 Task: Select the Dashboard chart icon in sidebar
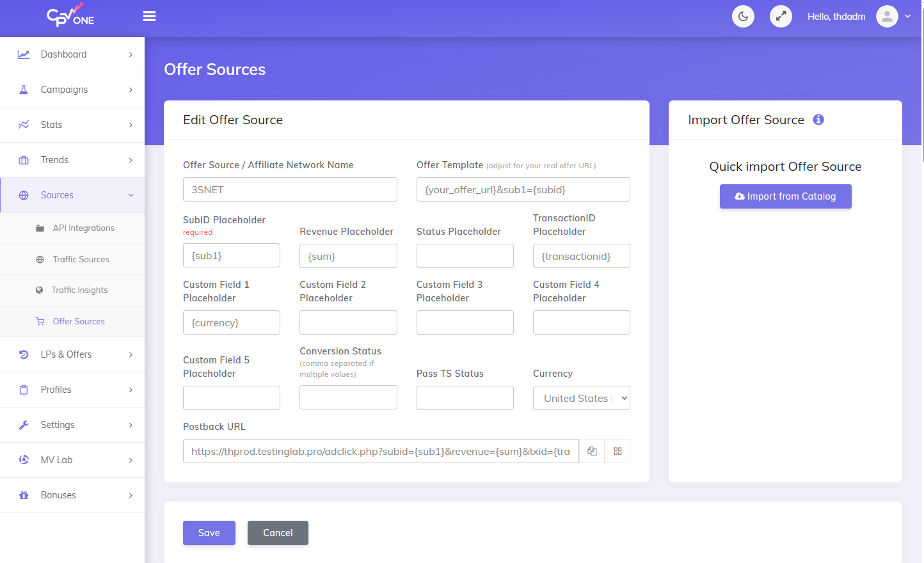pos(24,54)
